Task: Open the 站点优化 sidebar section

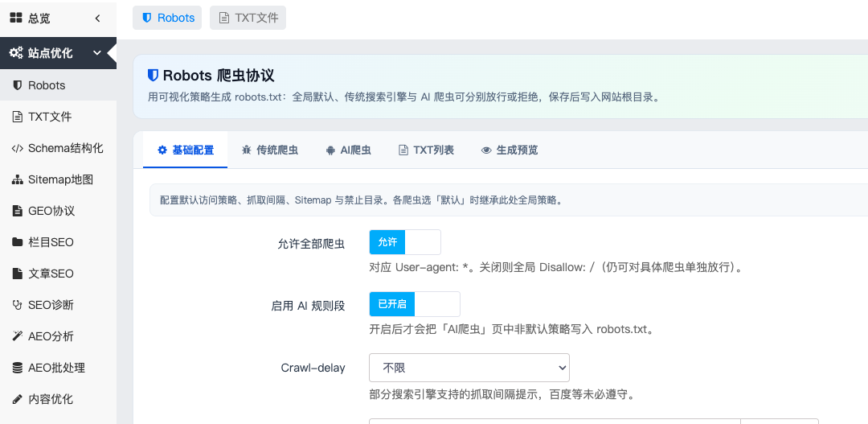Action: click(58, 53)
